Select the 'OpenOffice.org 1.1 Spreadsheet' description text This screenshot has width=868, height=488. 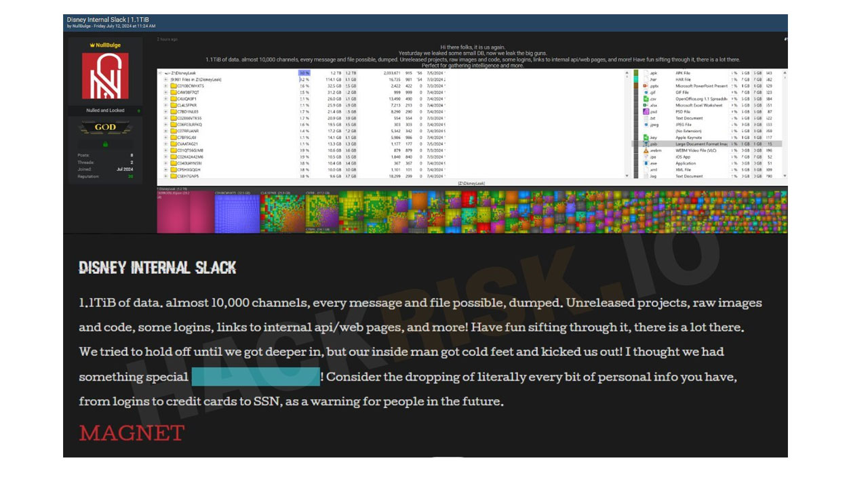702,99
